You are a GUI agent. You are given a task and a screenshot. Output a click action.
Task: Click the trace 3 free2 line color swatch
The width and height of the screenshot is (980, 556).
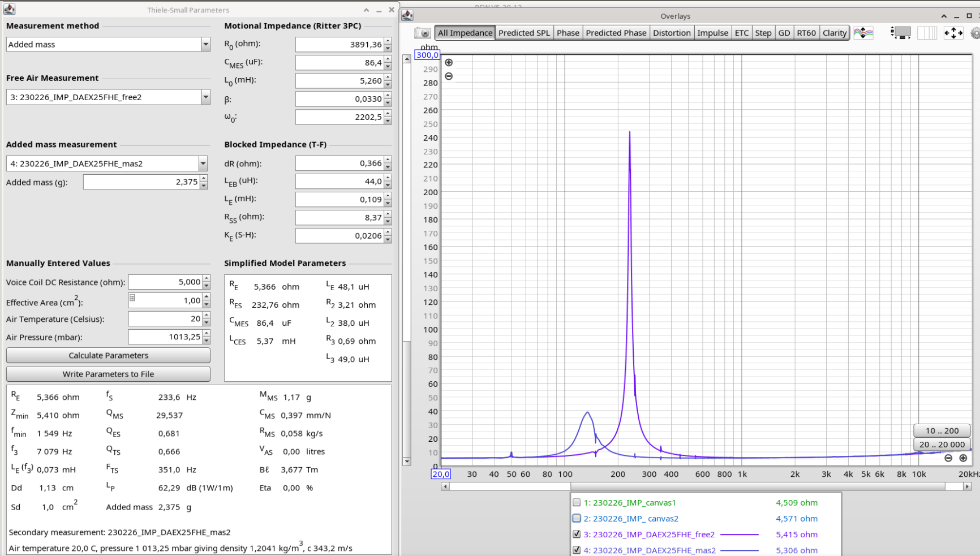740,535
